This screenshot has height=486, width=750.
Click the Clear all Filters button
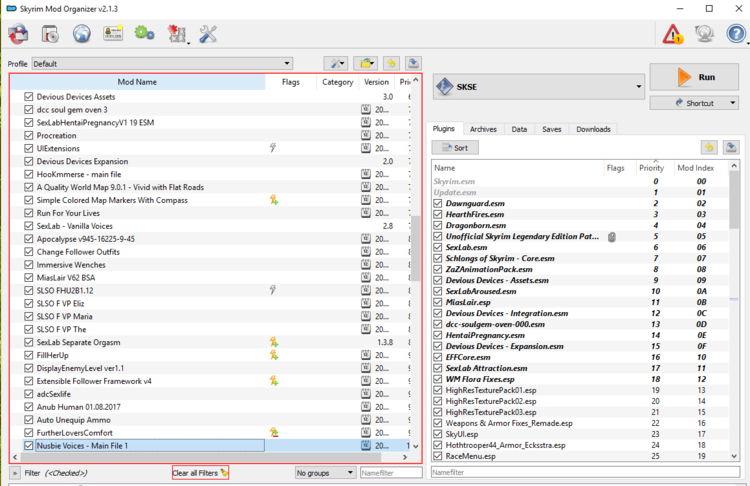[200, 473]
